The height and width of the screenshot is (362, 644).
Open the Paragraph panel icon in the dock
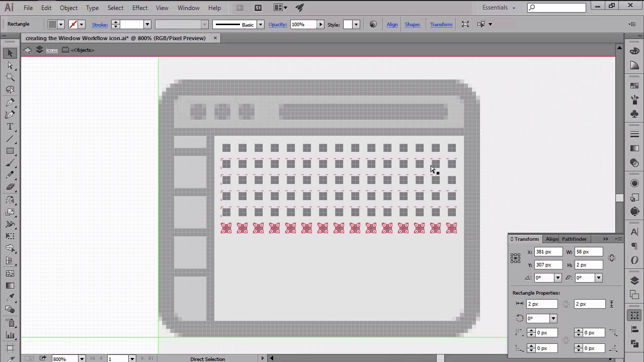(634, 246)
